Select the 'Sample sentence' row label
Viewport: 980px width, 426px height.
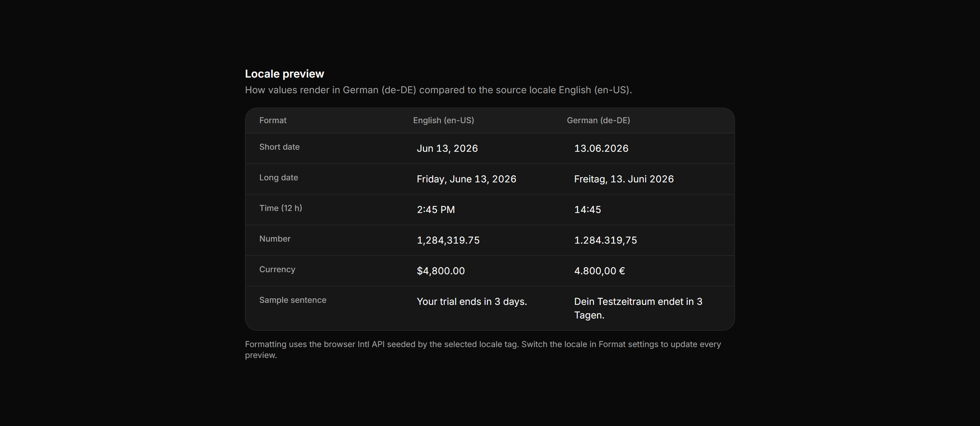[x=293, y=300]
